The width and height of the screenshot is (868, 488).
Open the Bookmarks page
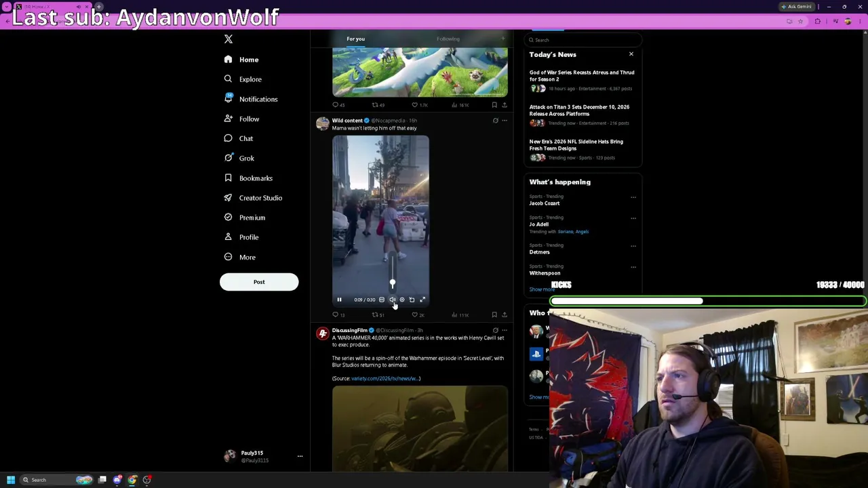coord(248,178)
